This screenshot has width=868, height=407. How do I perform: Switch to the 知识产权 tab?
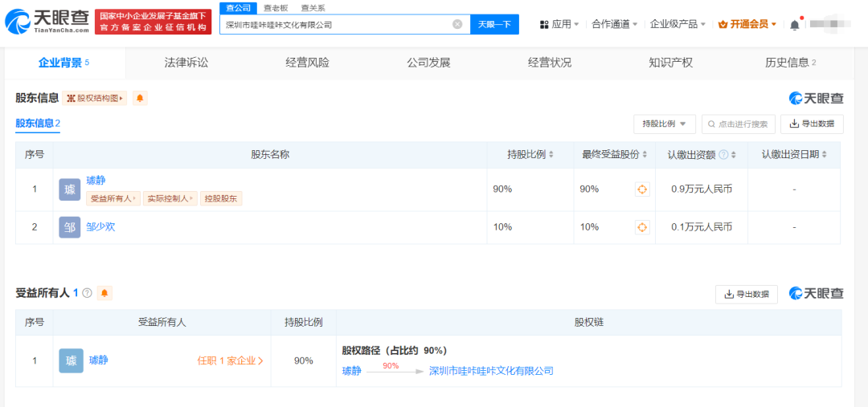[x=670, y=63]
